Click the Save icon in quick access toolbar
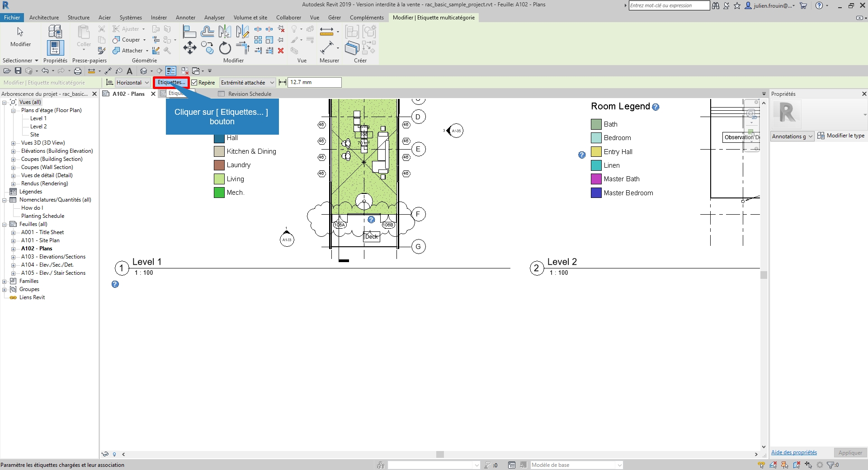 click(18, 71)
